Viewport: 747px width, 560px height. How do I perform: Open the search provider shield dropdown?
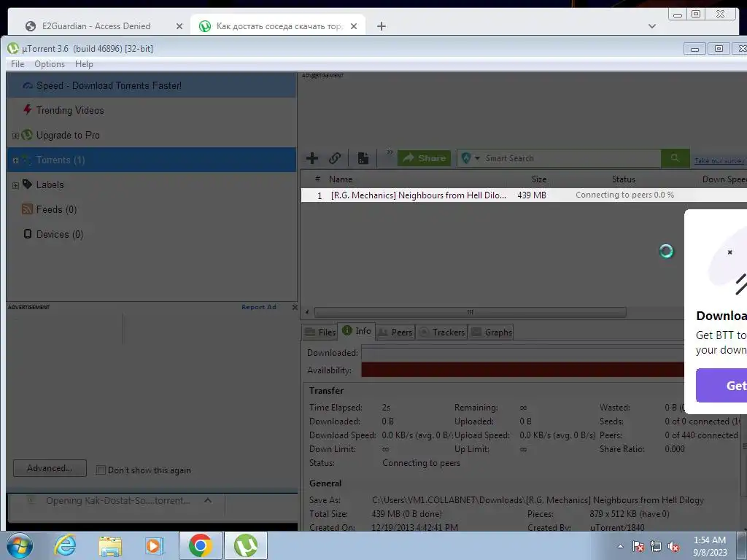point(471,158)
